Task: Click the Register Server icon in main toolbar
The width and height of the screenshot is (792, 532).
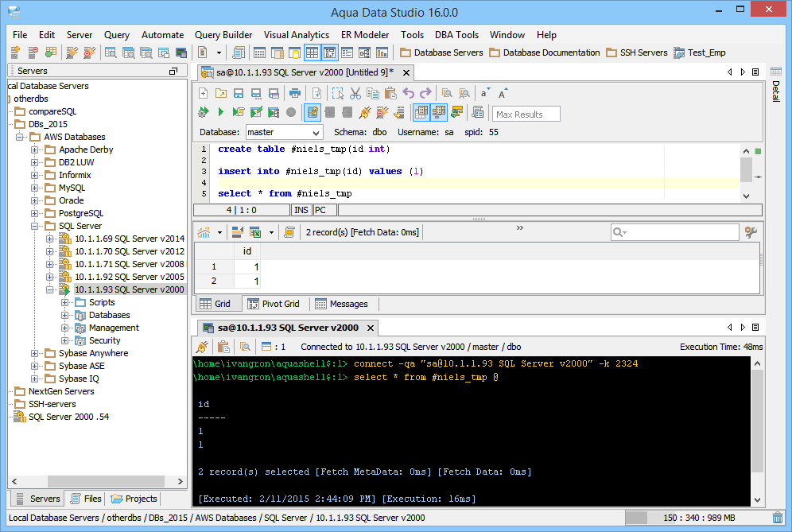Action: pyautogui.click(x=15, y=52)
